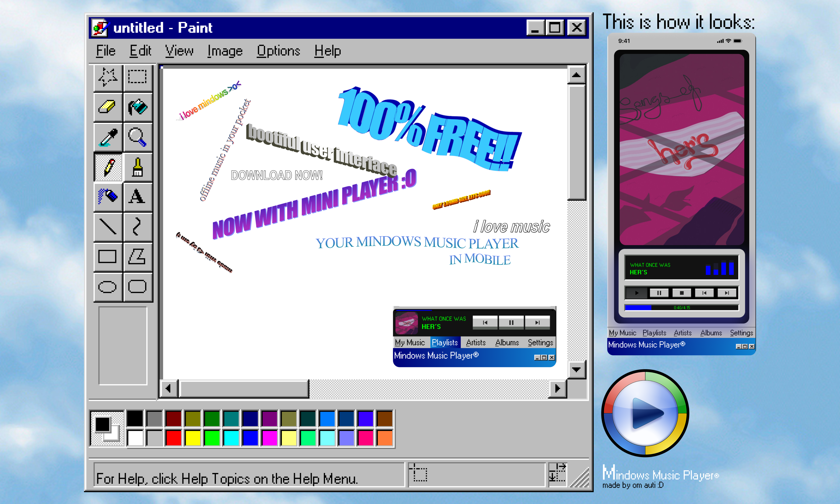Click the horizontal scrollbar thumb

pyautogui.click(x=244, y=388)
